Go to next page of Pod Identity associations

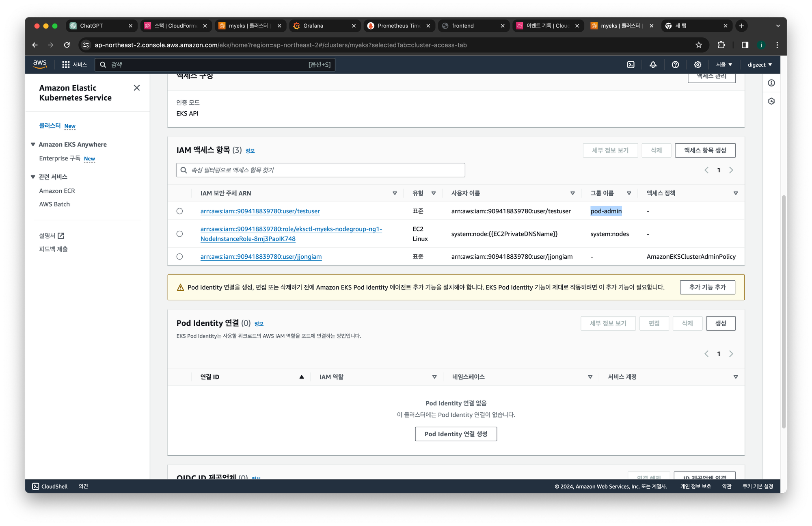click(731, 354)
